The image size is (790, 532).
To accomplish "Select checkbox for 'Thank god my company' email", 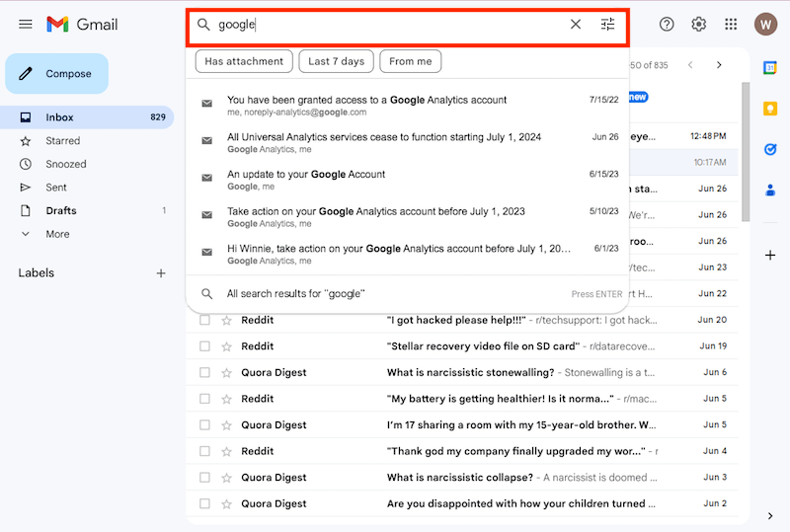I will [x=204, y=451].
